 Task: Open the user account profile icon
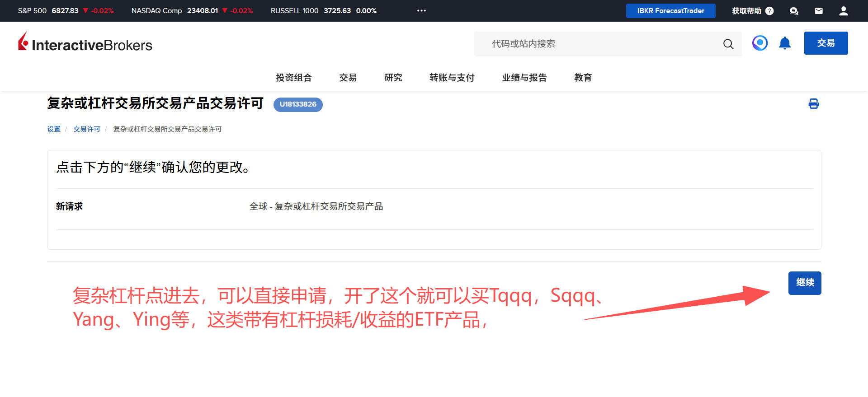pyautogui.click(x=843, y=11)
